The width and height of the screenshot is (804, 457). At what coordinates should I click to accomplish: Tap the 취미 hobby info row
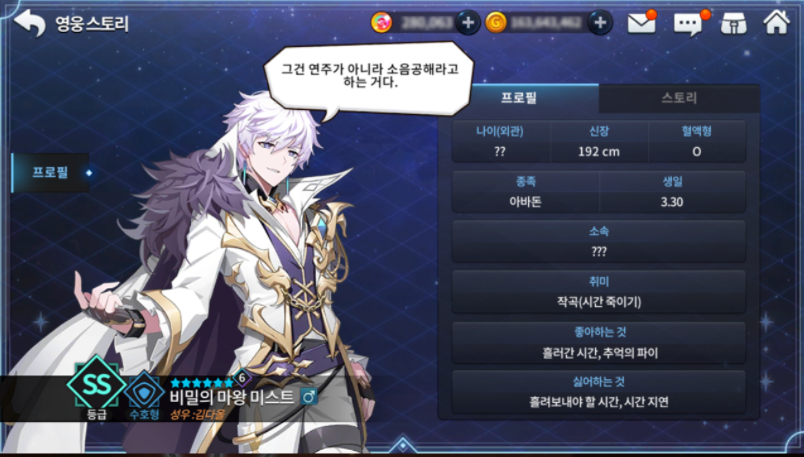tap(598, 292)
